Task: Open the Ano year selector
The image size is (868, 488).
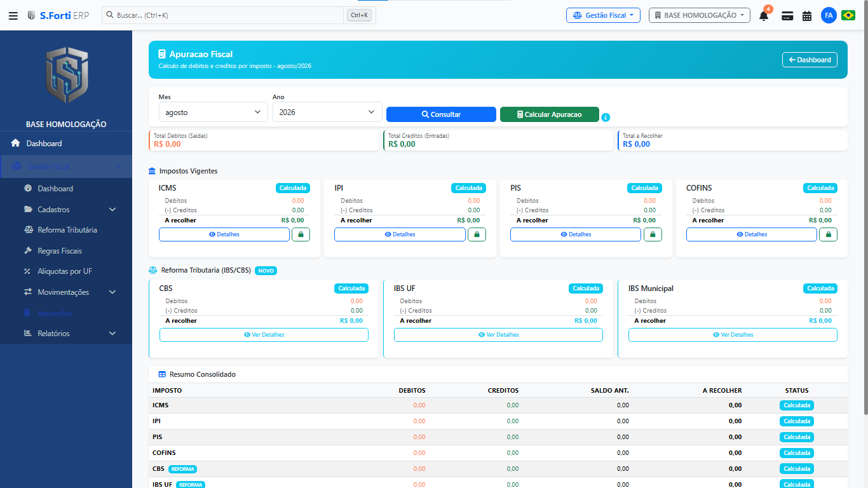Action: click(x=327, y=112)
